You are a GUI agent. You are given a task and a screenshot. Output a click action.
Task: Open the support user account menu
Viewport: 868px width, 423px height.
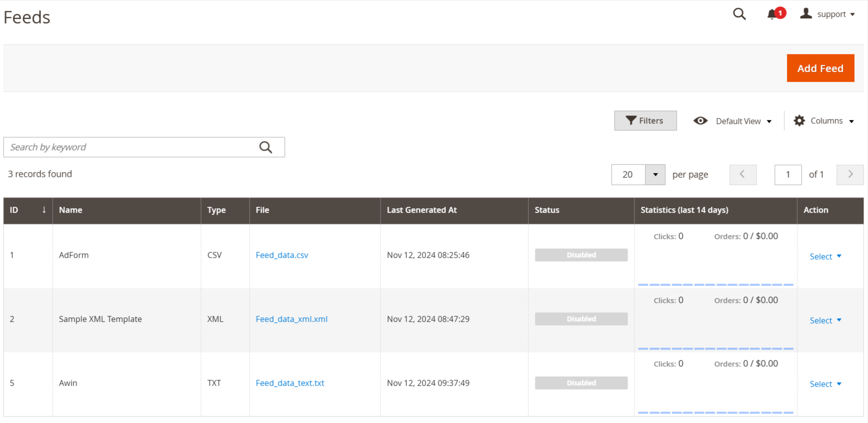pyautogui.click(x=827, y=14)
